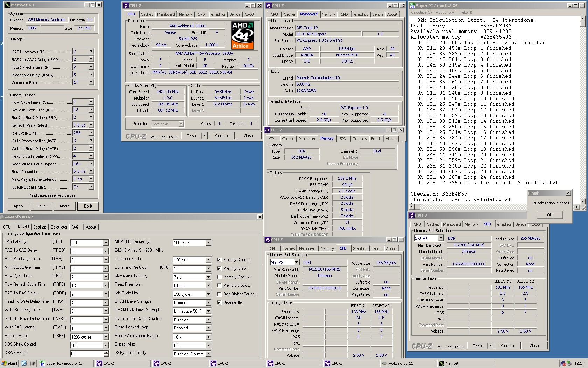Click the A64Info title bar icon

coord(2,217)
